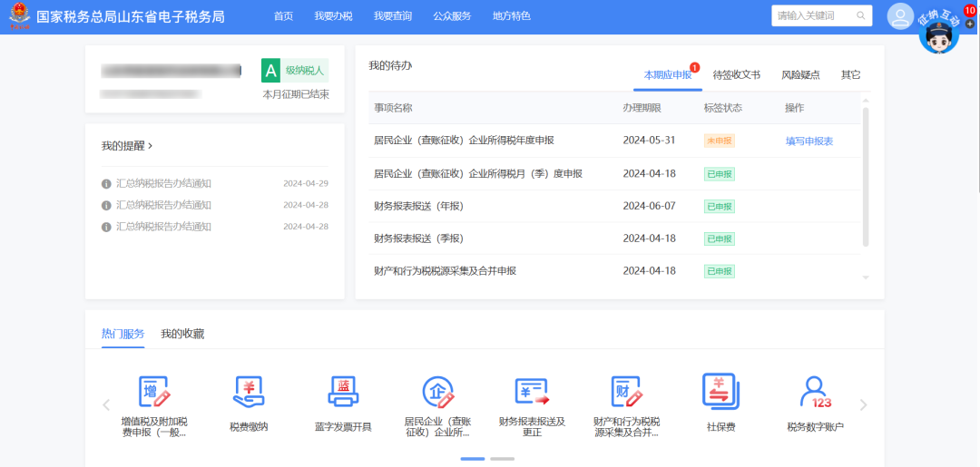Select the 热门服务 tab
This screenshot has height=467, width=980.
pyautogui.click(x=123, y=334)
